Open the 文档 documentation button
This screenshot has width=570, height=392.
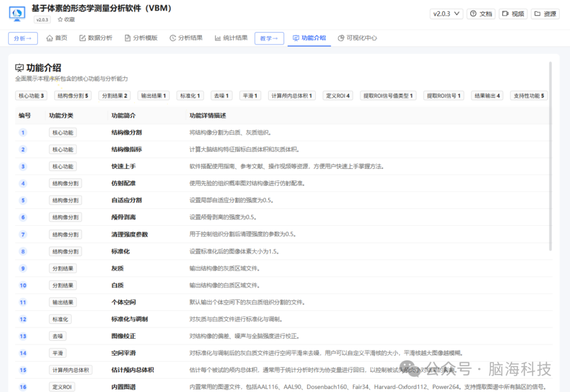click(481, 14)
